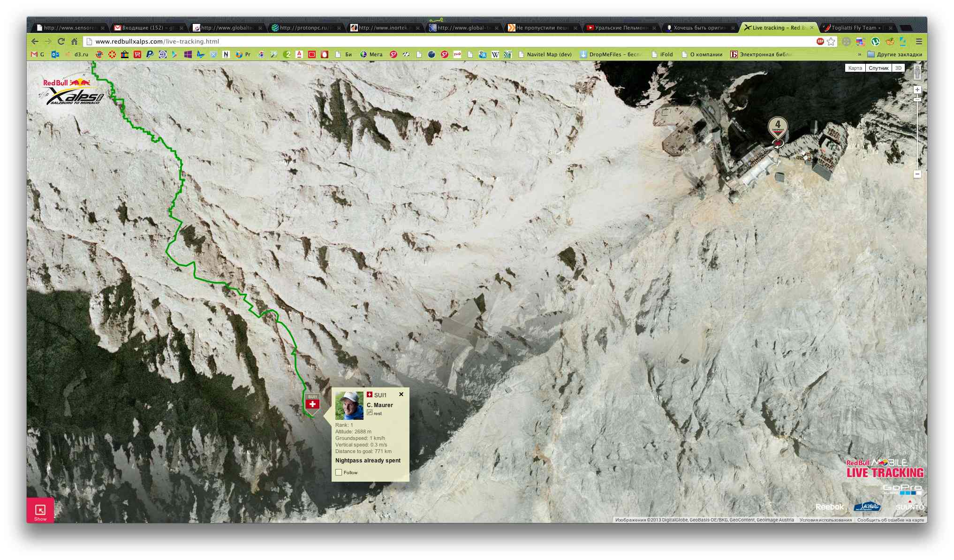The width and height of the screenshot is (954, 560).
Task: Expand the hidden bookmarks overflow chevron
Action: [859, 54]
